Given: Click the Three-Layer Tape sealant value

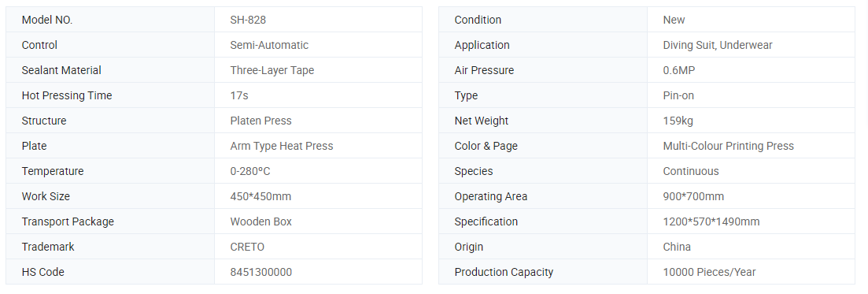Looking at the screenshot, I should [271, 70].
